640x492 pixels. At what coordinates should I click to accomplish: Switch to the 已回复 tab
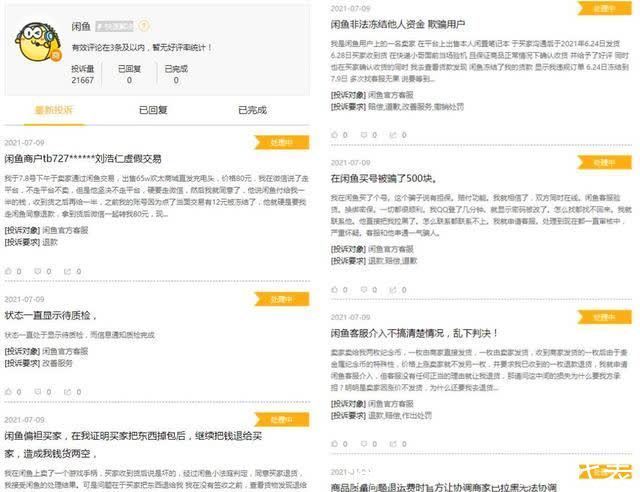(153, 110)
